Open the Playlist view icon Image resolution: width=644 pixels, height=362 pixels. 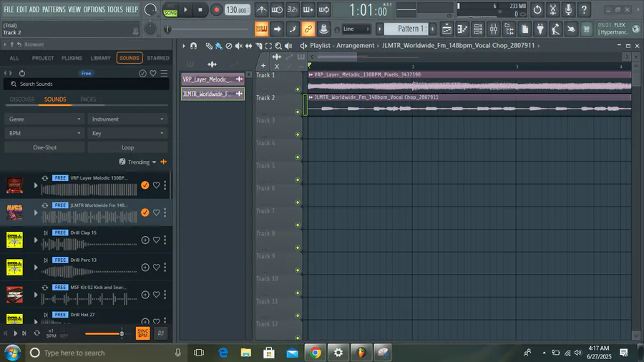[447, 29]
